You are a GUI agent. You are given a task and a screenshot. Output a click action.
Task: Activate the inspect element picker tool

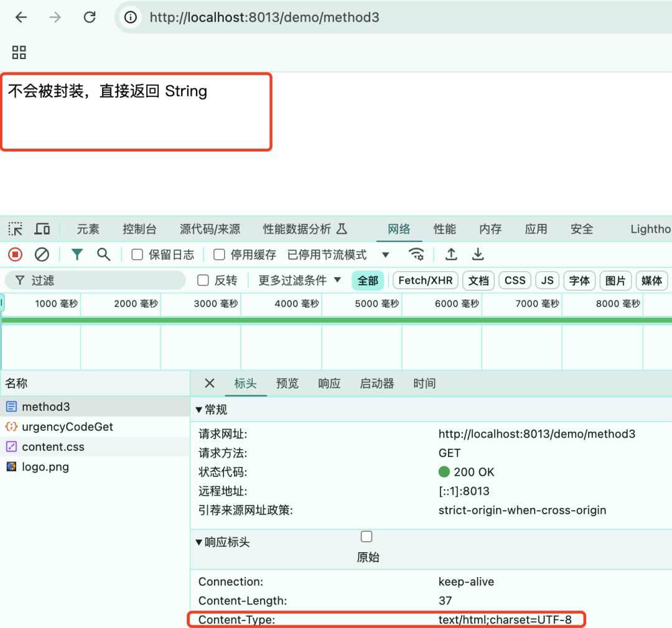(x=15, y=229)
